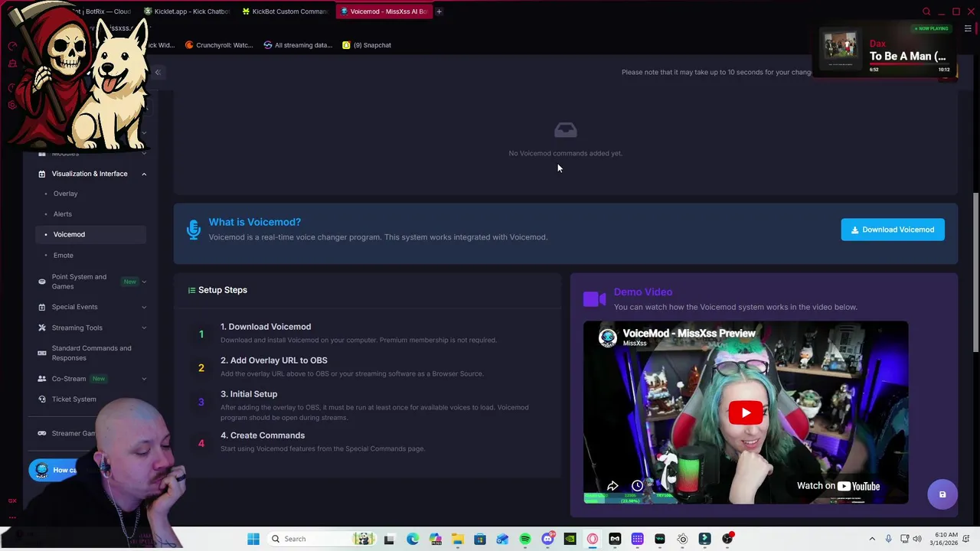Collapse the Visualization & Interface section
The height and width of the screenshot is (551, 980).
tap(144, 174)
